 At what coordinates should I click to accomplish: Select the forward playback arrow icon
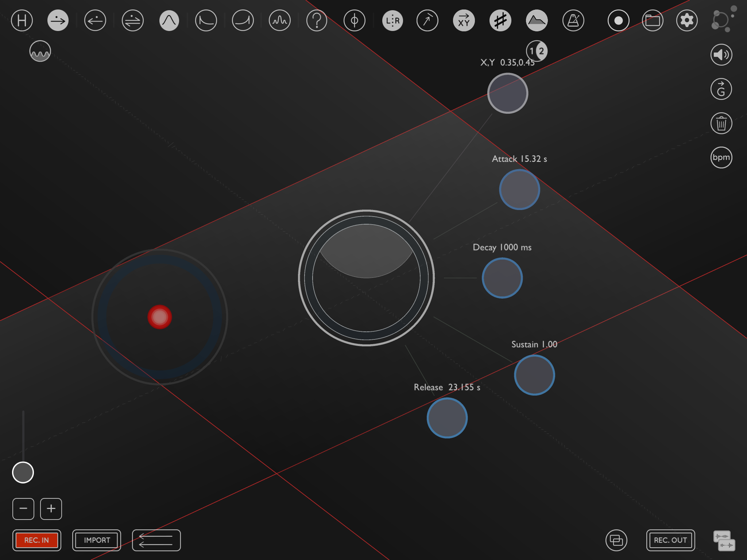tap(58, 20)
